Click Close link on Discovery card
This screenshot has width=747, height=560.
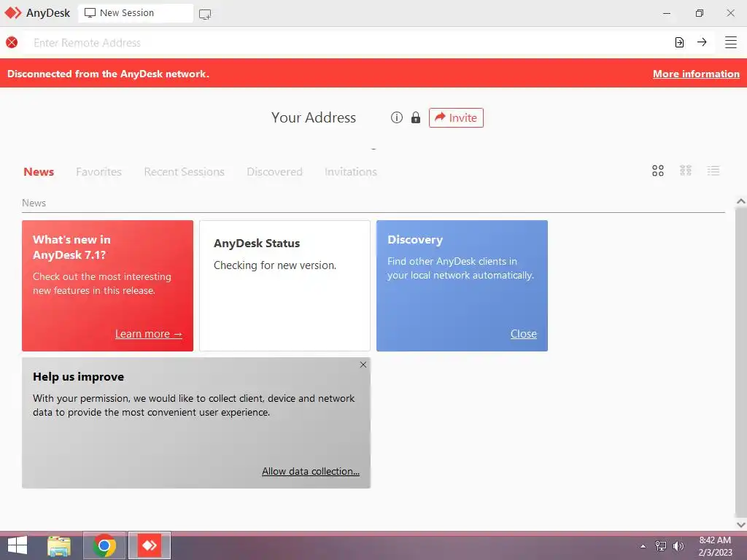pyautogui.click(x=524, y=334)
